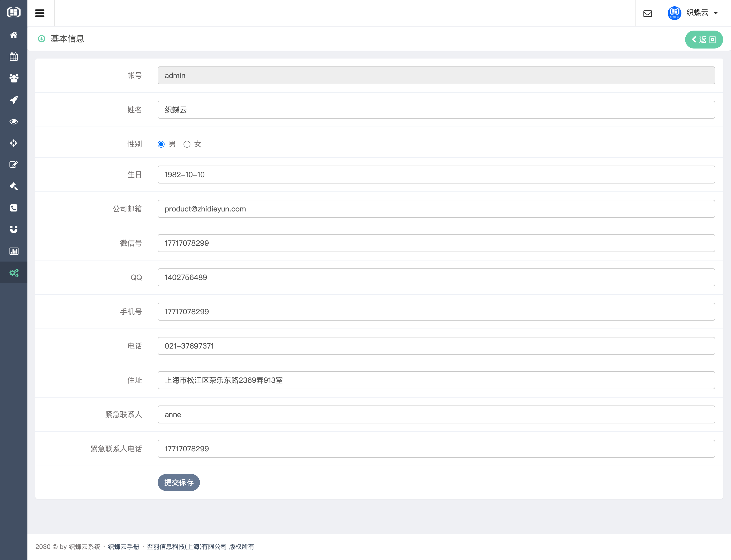Select the eye icon in the sidebar

click(x=14, y=121)
